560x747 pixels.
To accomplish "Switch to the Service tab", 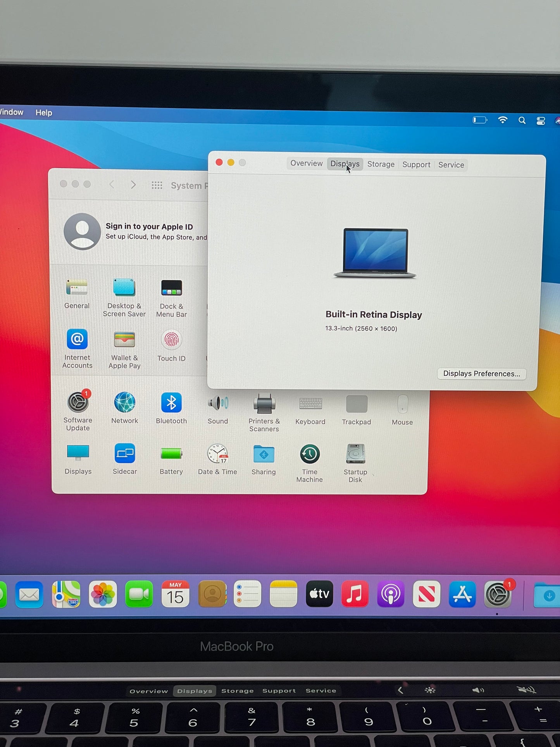I will click(x=451, y=165).
